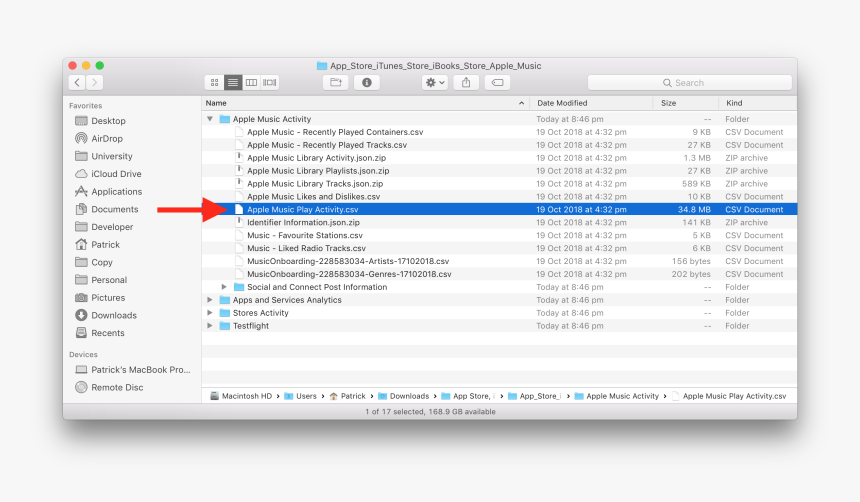Select iCloud Drive in the sidebar
The image size is (860, 502).
click(x=116, y=174)
